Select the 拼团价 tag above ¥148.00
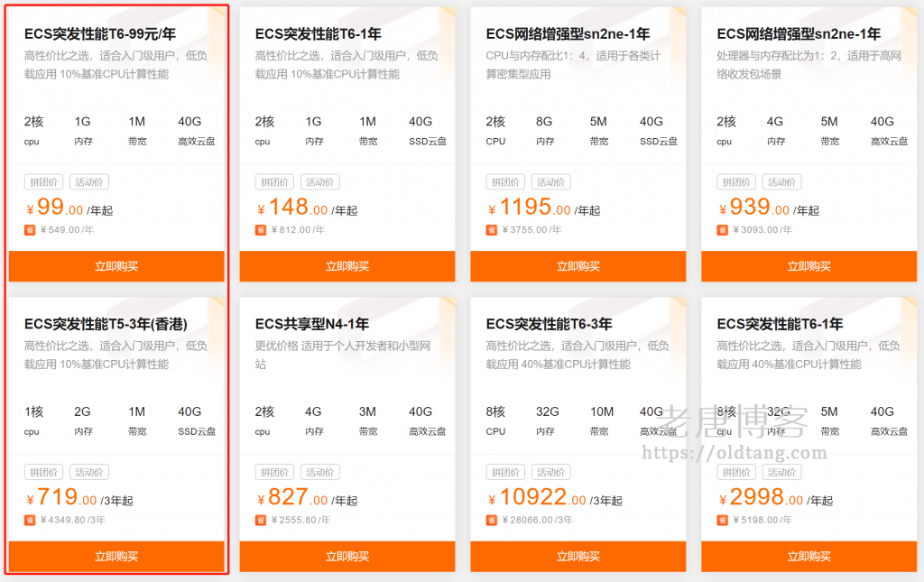The width and height of the screenshot is (924, 582). point(274,182)
